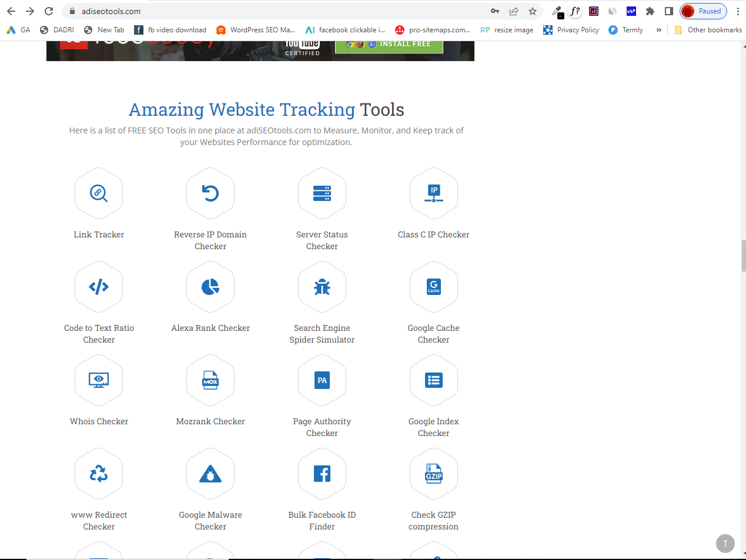Open the Server Status Checker icon
Image resolution: width=746 pixels, height=560 pixels.
pos(322,193)
